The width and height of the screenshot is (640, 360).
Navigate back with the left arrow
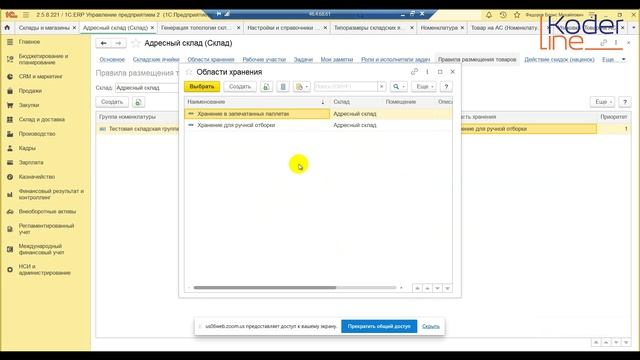pyautogui.click(x=104, y=43)
